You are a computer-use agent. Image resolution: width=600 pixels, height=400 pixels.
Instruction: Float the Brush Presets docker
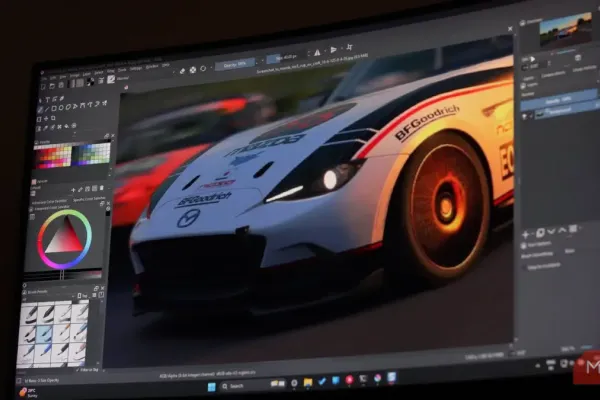96,288
